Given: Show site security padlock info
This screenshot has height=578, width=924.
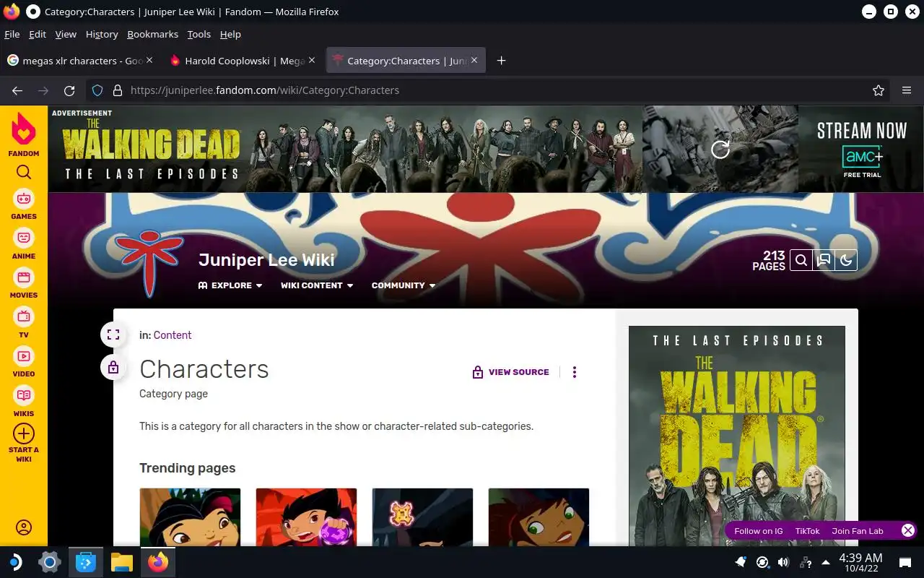Looking at the screenshot, I should [118, 90].
